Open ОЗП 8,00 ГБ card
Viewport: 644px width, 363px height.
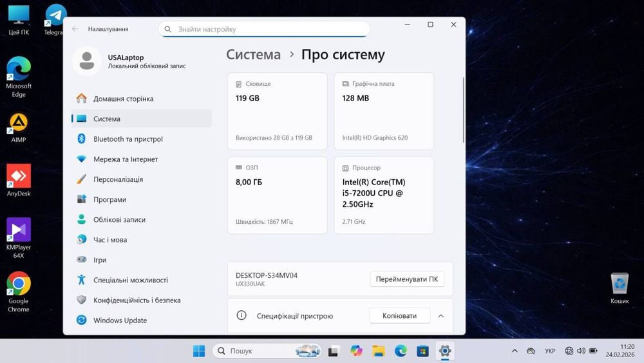point(277,195)
